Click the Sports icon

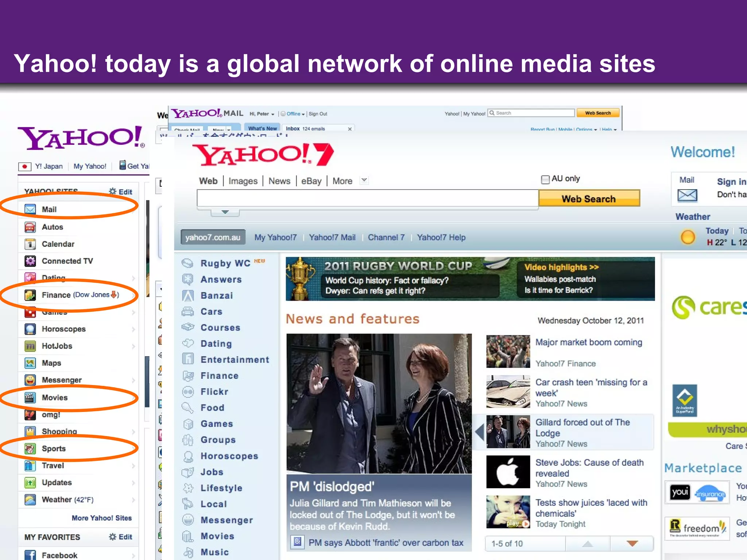[x=30, y=448]
